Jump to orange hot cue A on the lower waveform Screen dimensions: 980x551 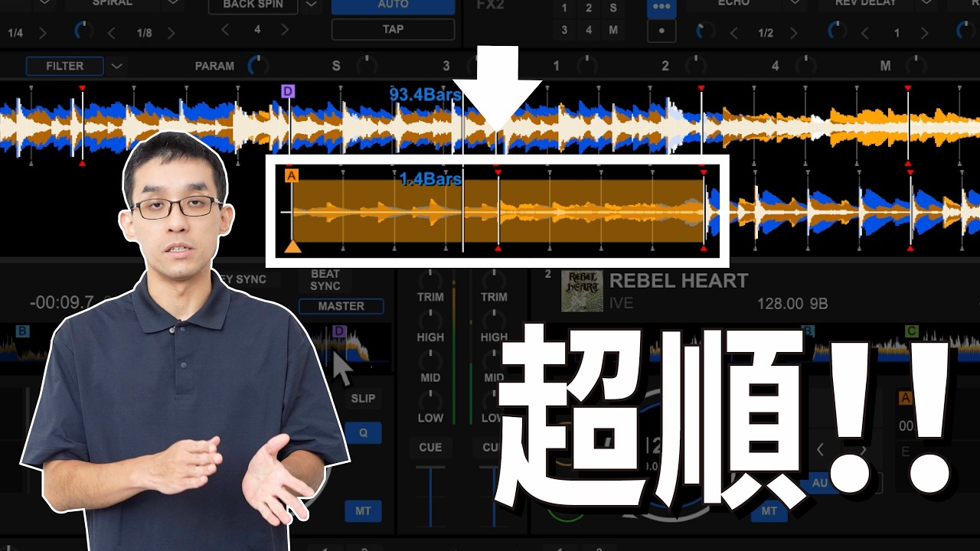click(x=291, y=176)
